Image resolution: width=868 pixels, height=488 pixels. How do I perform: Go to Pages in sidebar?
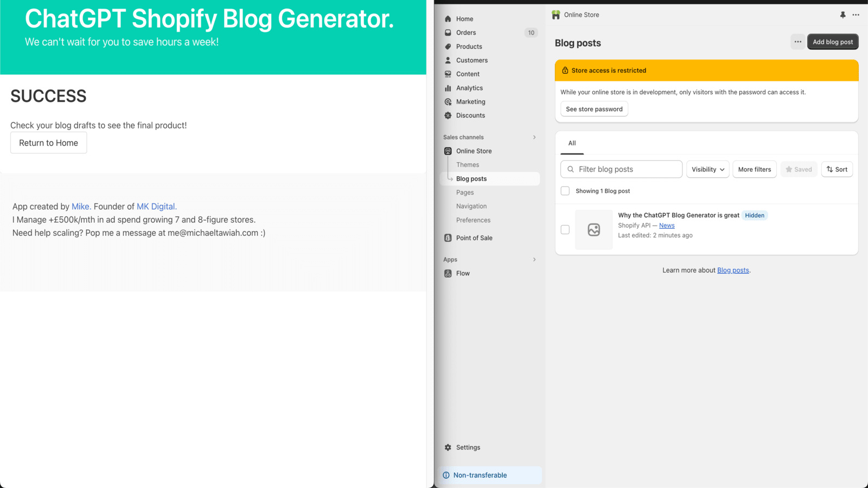(465, 192)
